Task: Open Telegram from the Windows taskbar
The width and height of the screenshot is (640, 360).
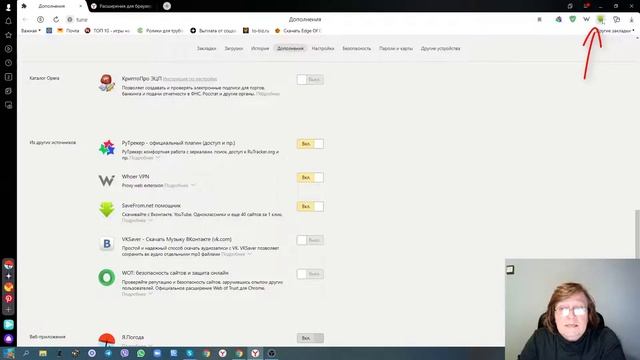Action: point(108,353)
